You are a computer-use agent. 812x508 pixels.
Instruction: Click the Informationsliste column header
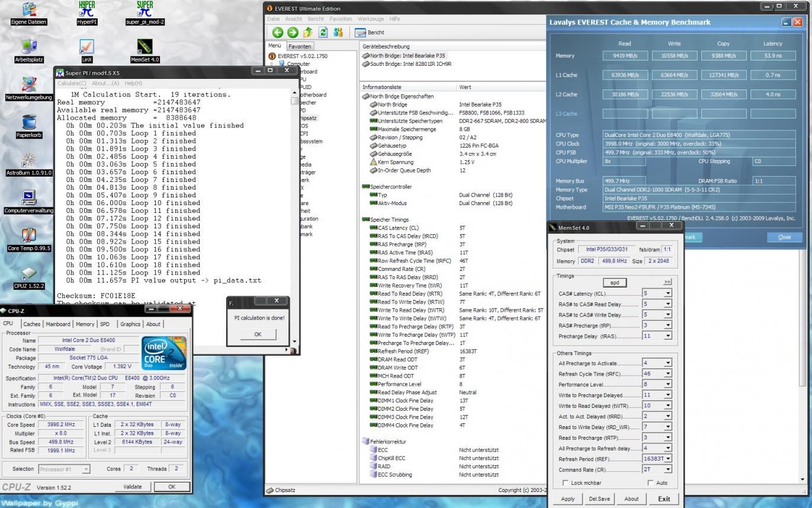pos(407,87)
